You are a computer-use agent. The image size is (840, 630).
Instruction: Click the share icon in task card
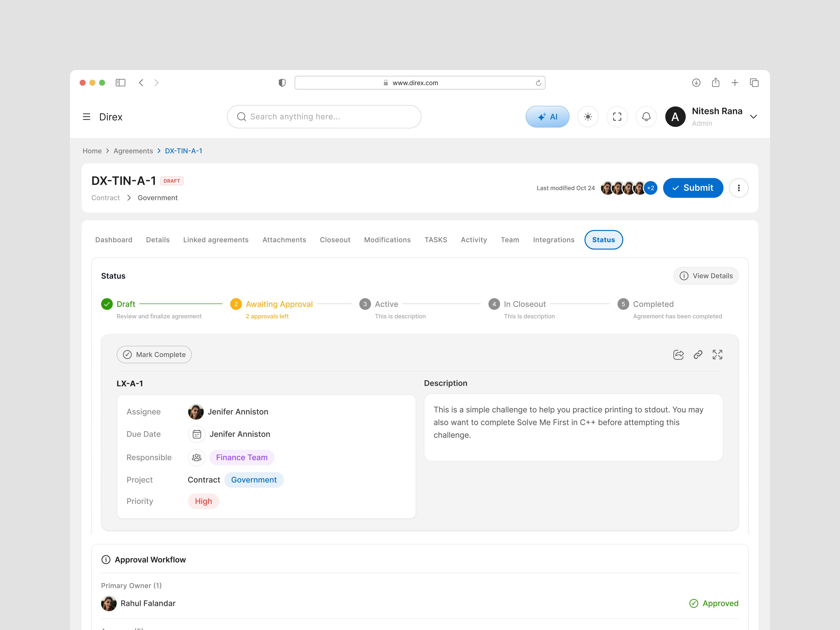678,355
